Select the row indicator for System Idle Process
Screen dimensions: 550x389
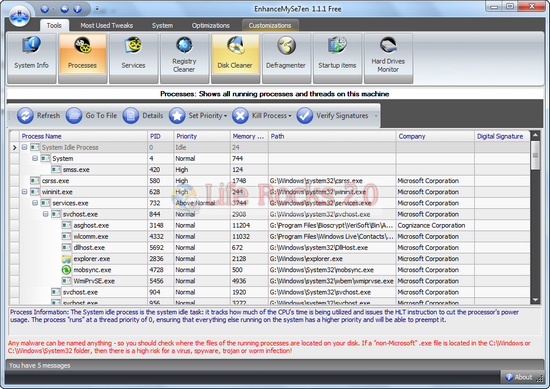point(14,147)
